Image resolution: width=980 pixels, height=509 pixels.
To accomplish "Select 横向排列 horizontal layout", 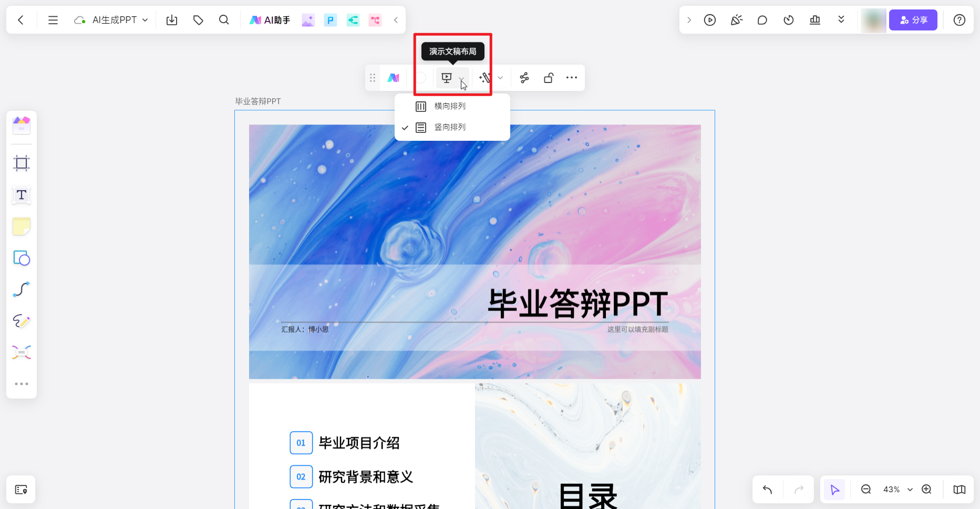I will click(x=452, y=106).
